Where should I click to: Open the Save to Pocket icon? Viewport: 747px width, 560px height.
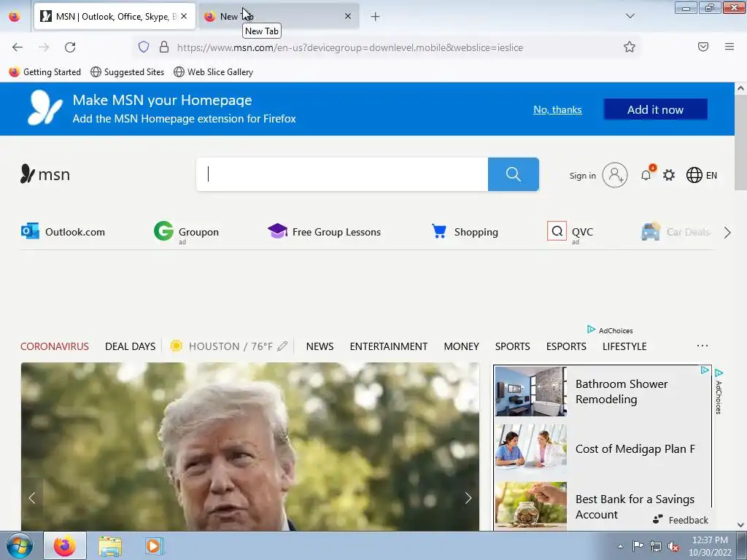703,47
